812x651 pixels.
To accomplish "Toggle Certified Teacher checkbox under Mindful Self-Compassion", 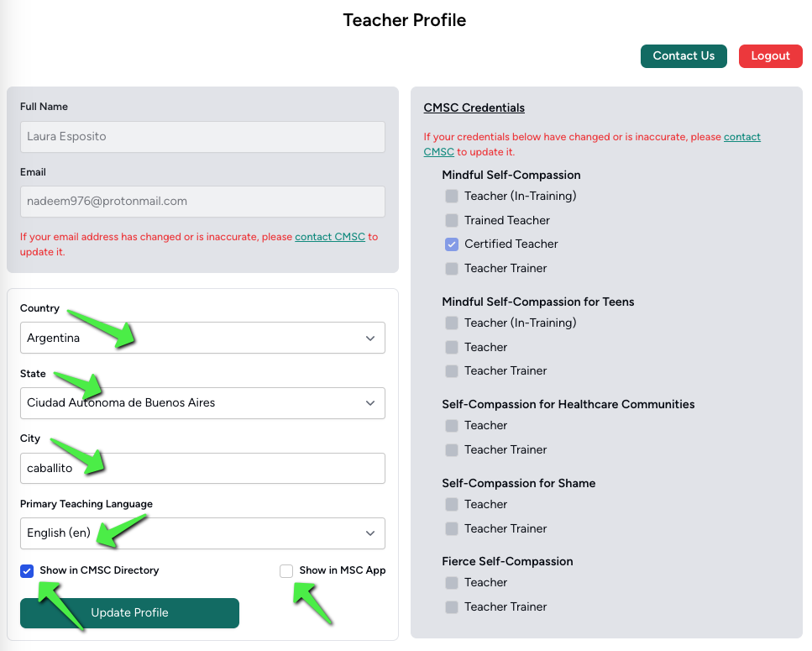I will 452,244.
